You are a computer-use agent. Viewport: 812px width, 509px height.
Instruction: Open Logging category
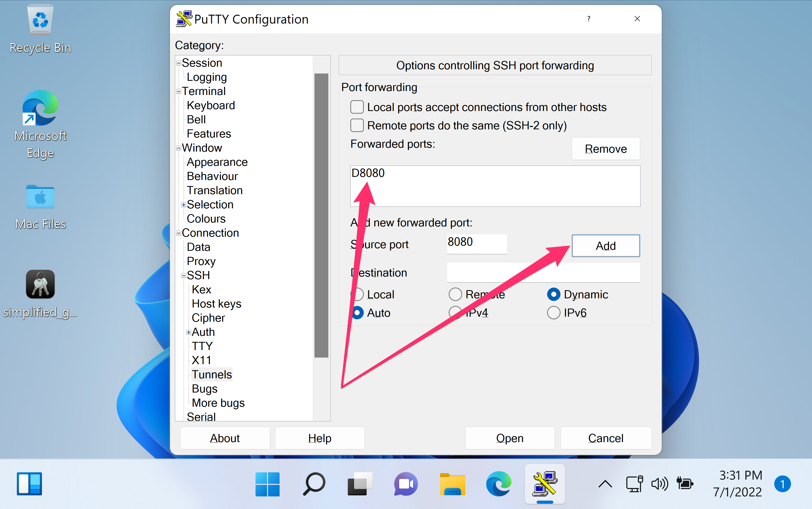[207, 77]
